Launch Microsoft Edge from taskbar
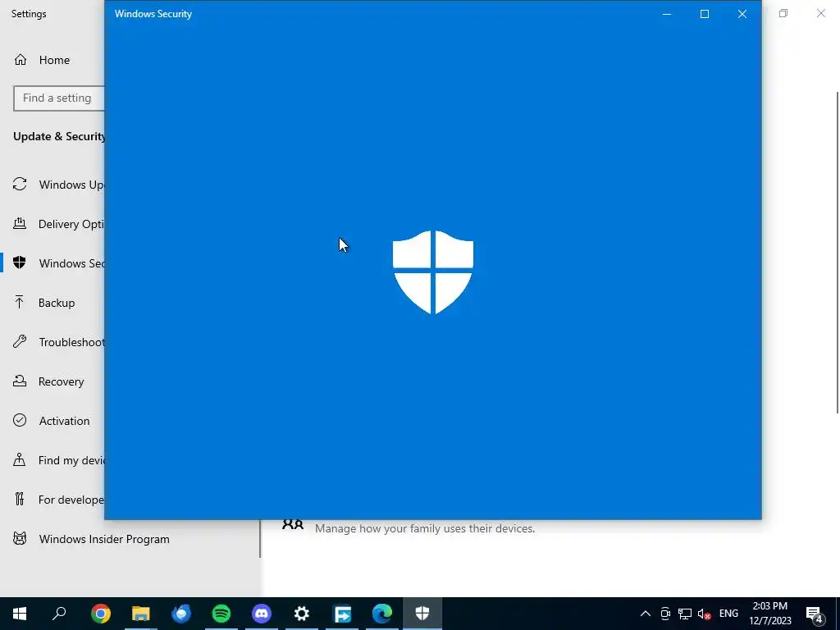This screenshot has height=630, width=840. coord(382,614)
